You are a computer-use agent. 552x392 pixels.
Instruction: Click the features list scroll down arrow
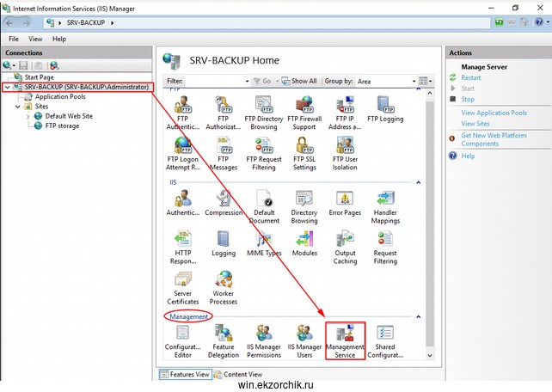[x=430, y=355]
